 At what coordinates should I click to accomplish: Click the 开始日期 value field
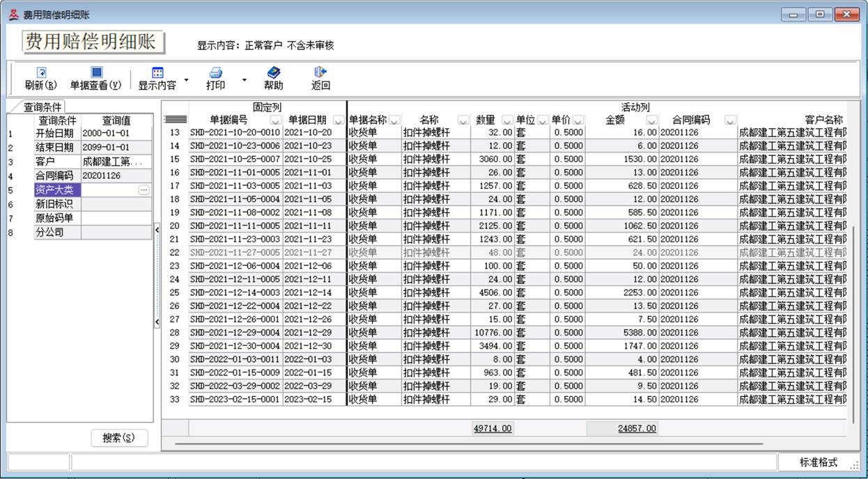coord(116,134)
